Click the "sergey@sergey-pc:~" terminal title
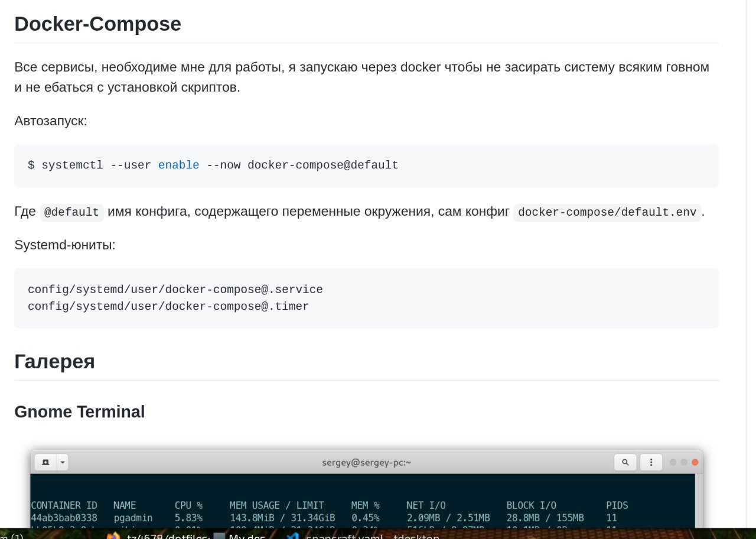 (366, 462)
